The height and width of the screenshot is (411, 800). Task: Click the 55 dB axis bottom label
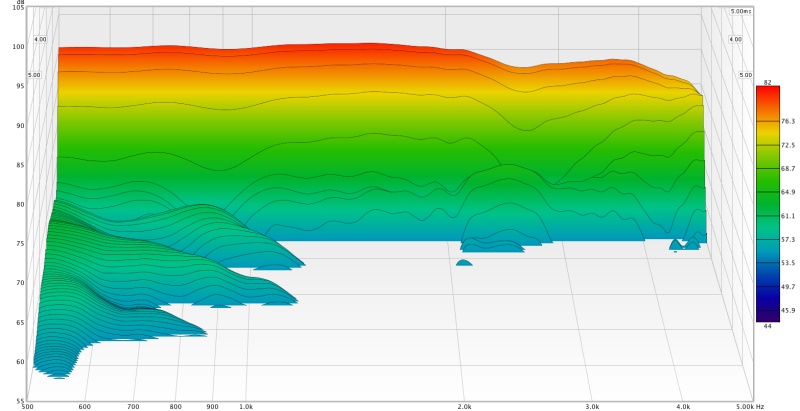tap(20, 400)
